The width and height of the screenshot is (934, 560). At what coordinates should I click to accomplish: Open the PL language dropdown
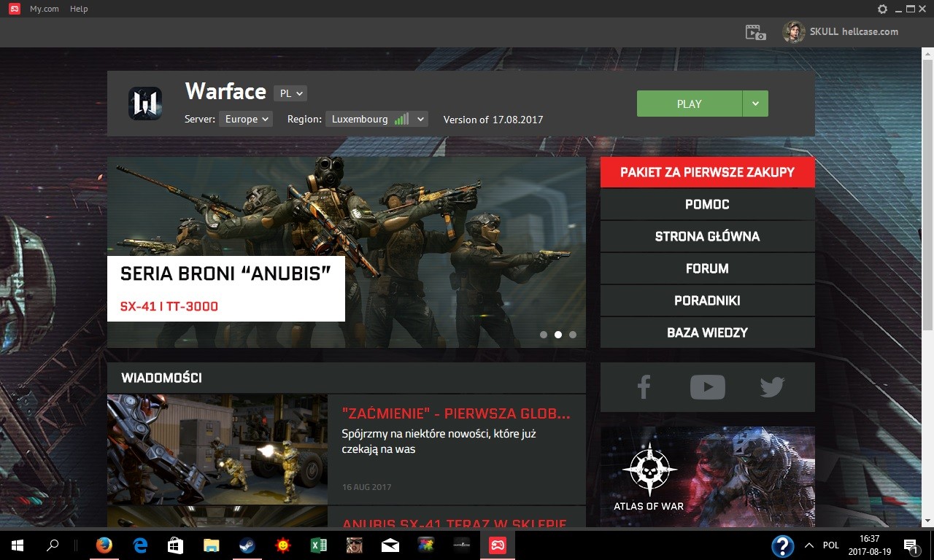click(x=290, y=94)
